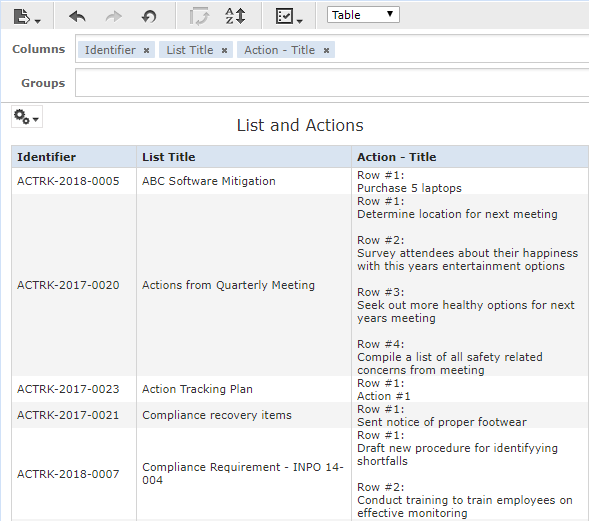Click the Columns label
This screenshot has width=589, height=521.
(x=39, y=49)
